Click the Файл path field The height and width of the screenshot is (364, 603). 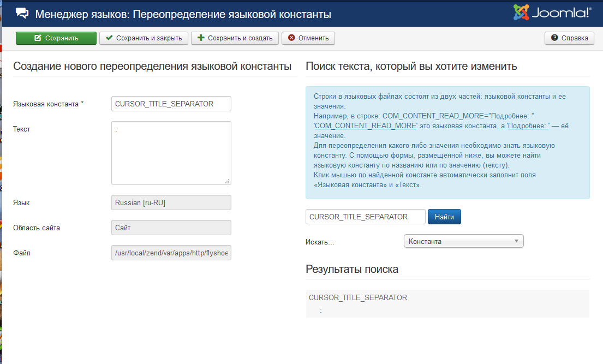tap(171, 253)
